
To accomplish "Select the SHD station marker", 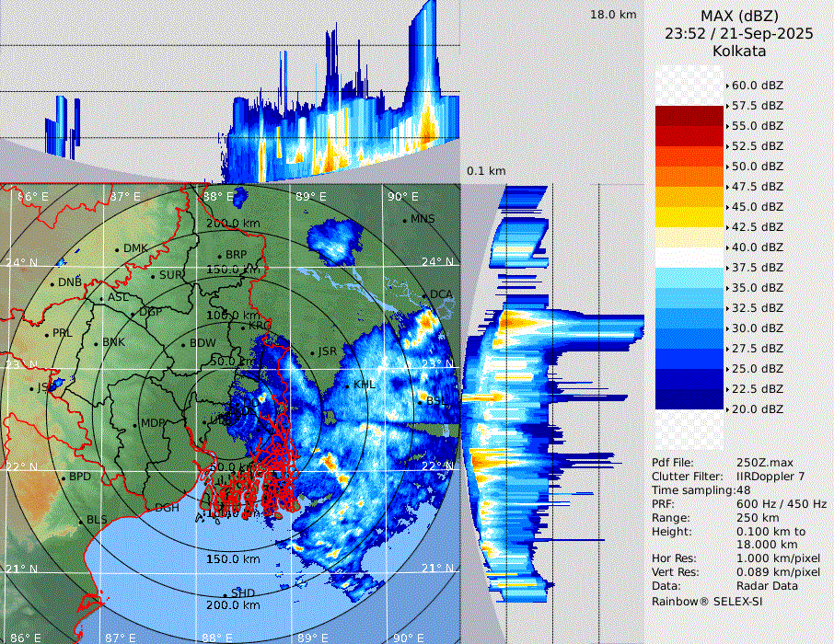I will pos(226,593).
